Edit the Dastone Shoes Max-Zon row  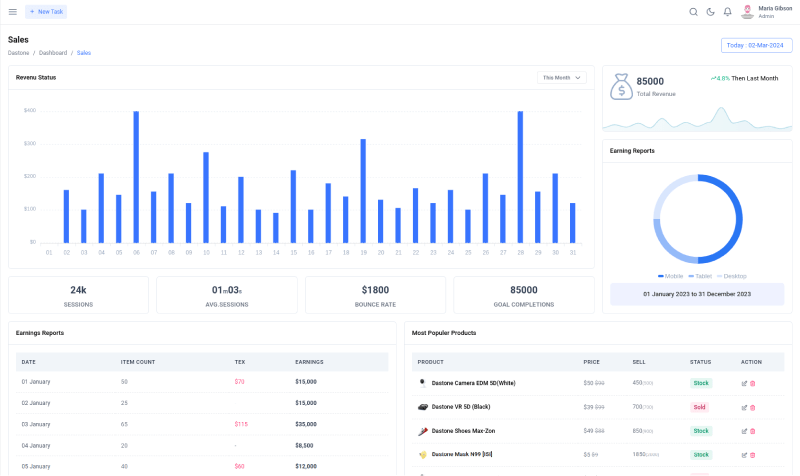tap(744, 431)
